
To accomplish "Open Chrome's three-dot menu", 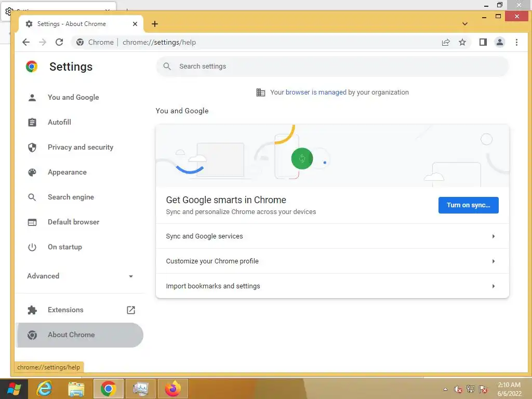I will tap(516, 42).
